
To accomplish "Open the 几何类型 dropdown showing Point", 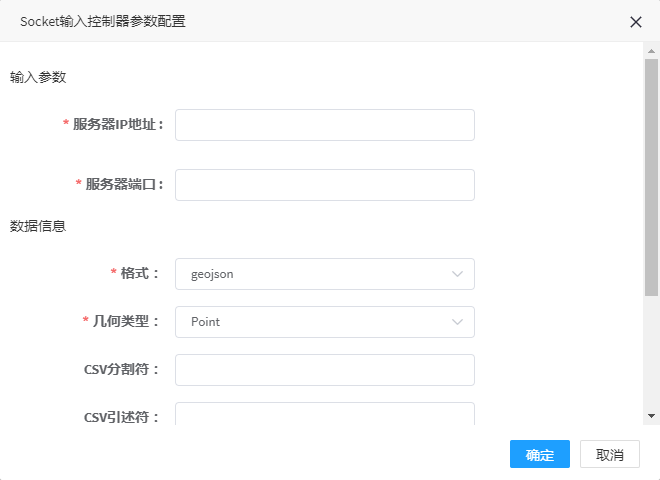I will click(325, 322).
